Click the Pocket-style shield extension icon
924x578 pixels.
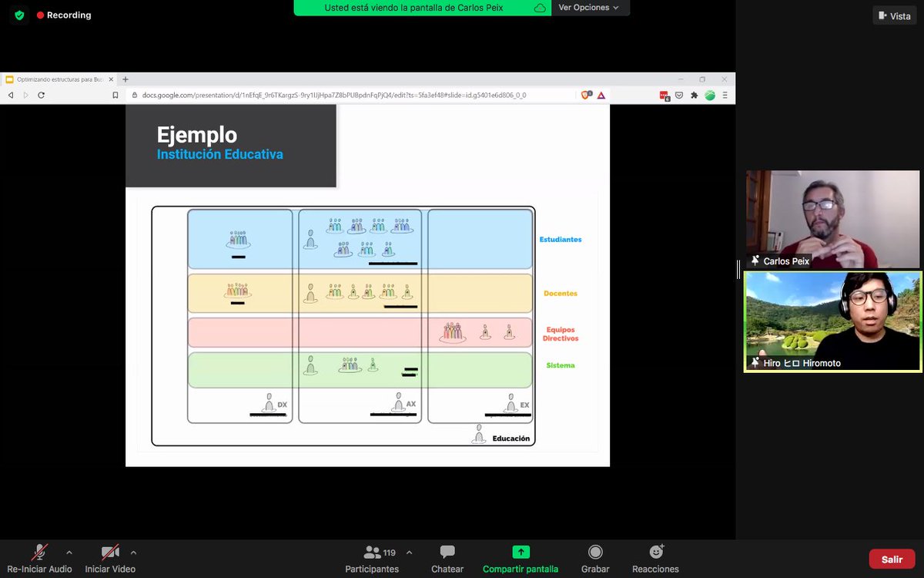click(x=680, y=95)
